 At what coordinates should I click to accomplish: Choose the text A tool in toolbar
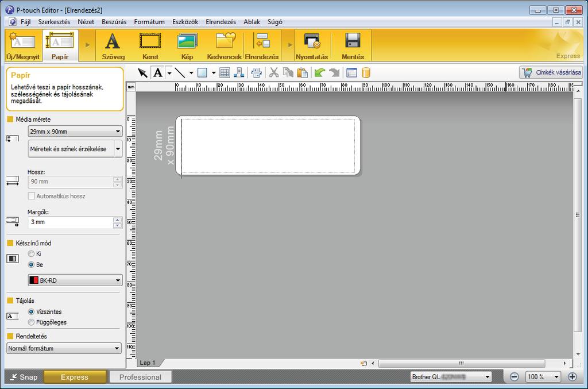click(x=158, y=72)
